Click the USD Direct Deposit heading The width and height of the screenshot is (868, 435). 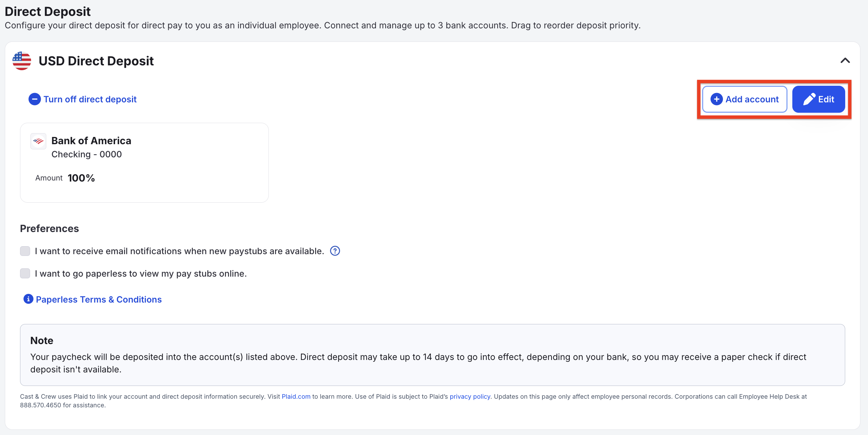96,61
